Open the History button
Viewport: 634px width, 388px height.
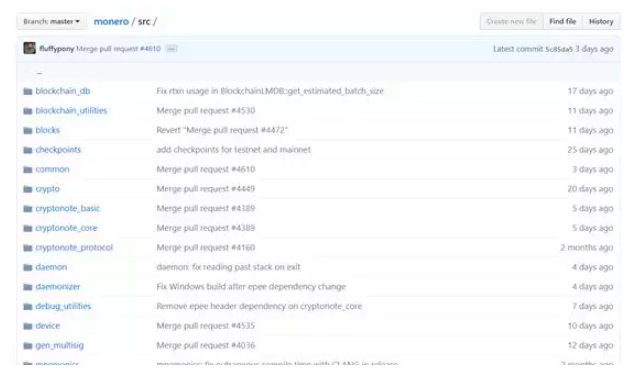tap(601, 21)
